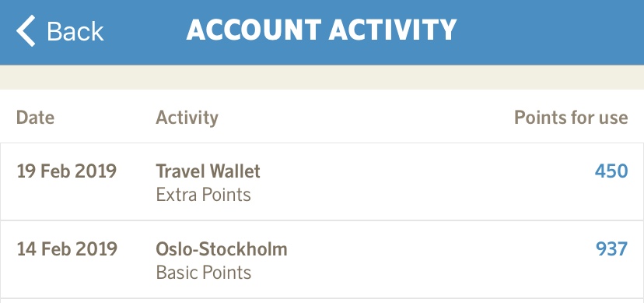Screen dimensions: 644x303
Task: Select the ACCOUNT ACTIVITY header title
Action: 321,30
